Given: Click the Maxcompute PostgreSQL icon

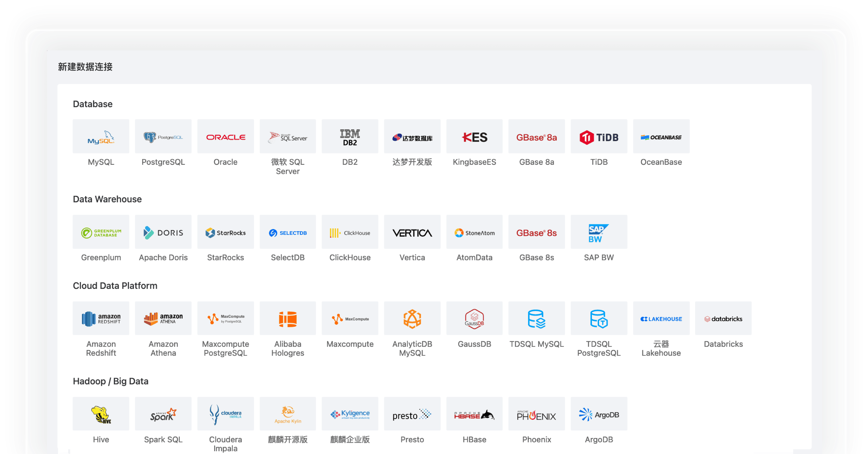Looking at the screenshot, I should tap(225, 318).
